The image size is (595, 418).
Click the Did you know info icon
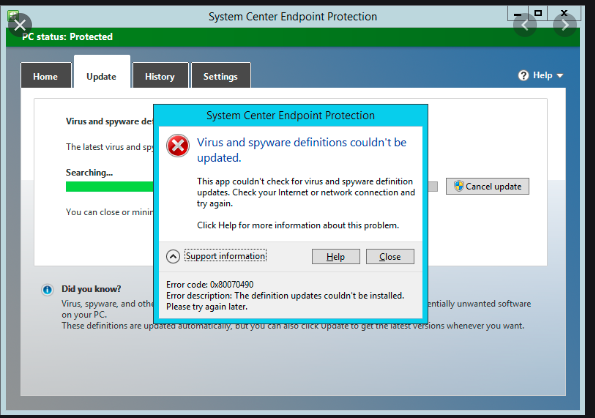tap(47, 290)
